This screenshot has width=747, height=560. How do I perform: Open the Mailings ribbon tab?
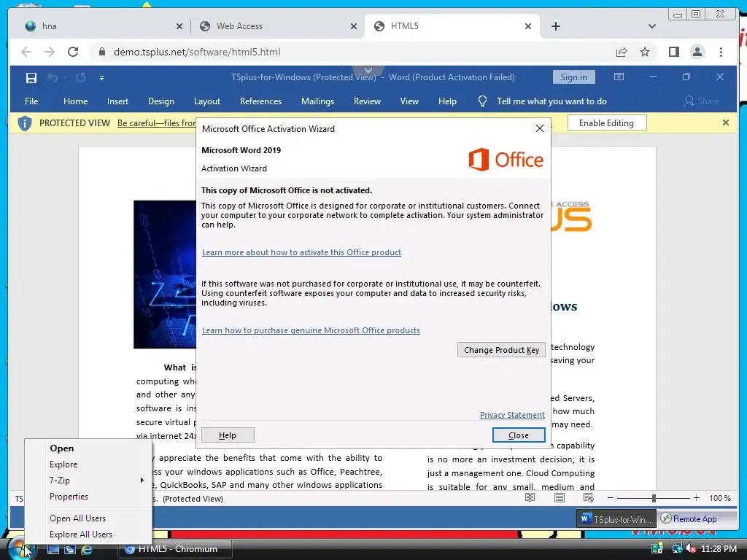317,101
